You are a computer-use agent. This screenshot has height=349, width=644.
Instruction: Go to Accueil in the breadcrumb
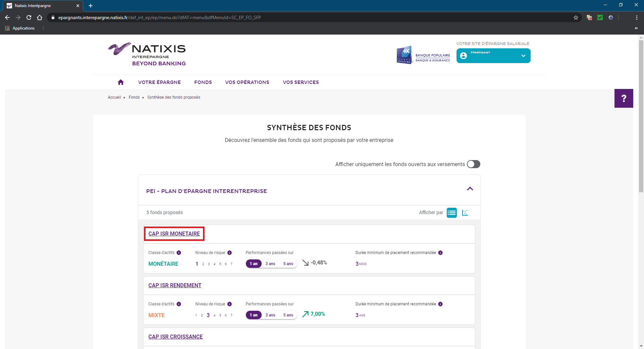[114, 97]
